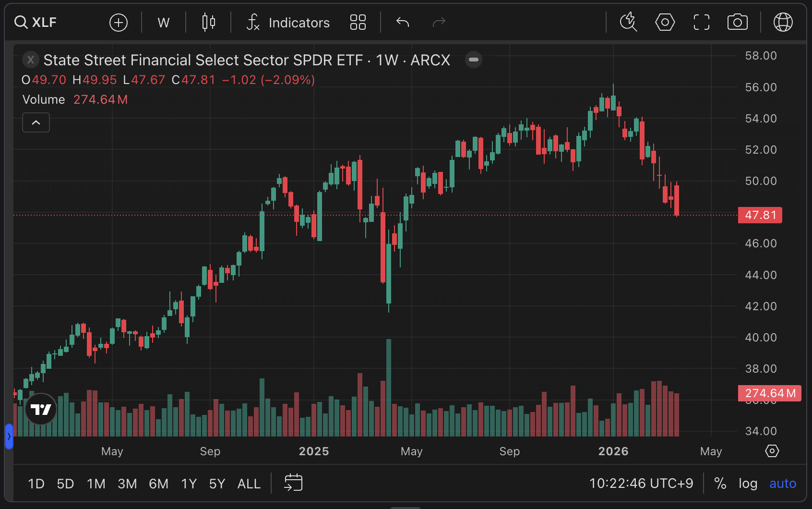Open the layout setup grid icon
This screenshot has width=812, height=509.
pos(358,23)
